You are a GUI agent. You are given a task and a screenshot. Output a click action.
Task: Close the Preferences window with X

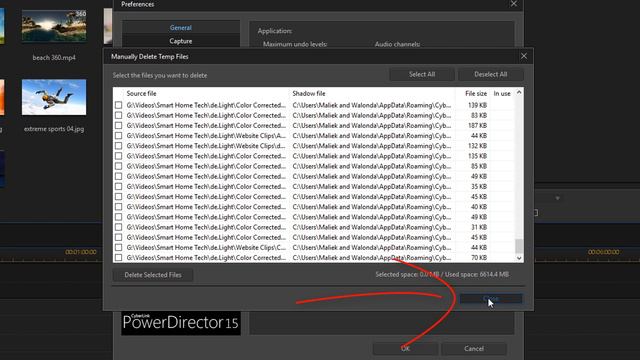(514, 4)
